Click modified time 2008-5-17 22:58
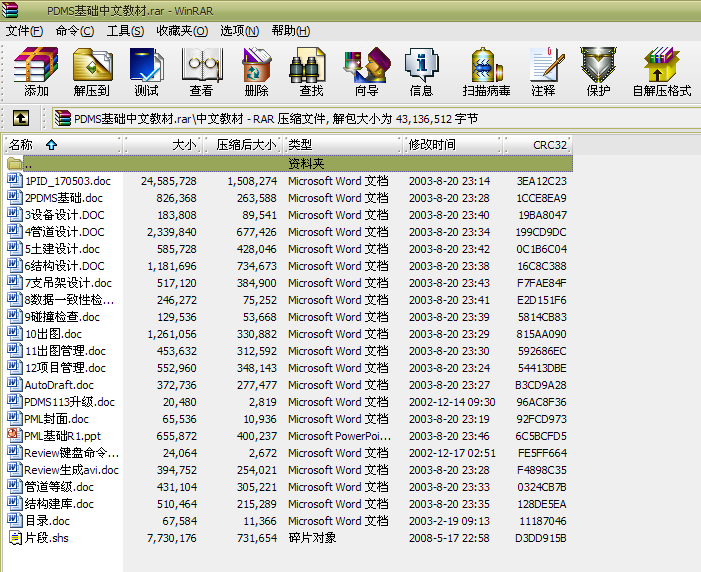 [449, 538]
